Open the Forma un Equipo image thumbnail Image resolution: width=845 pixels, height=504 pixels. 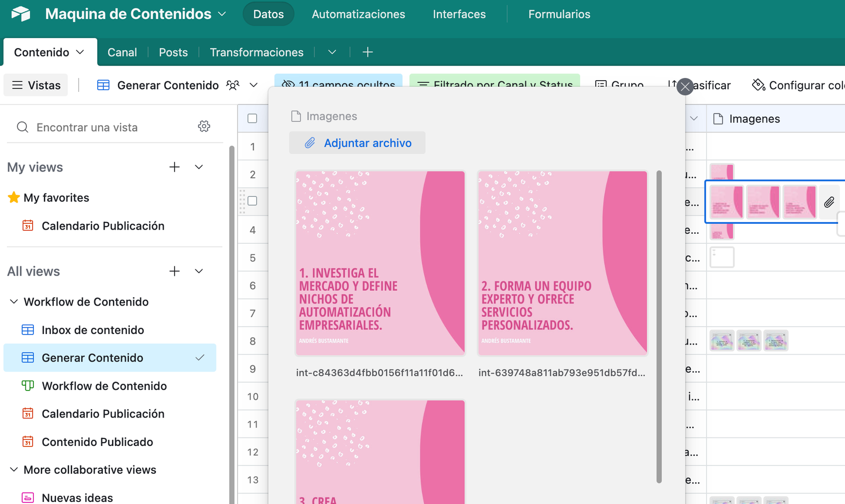coord(562,263)
